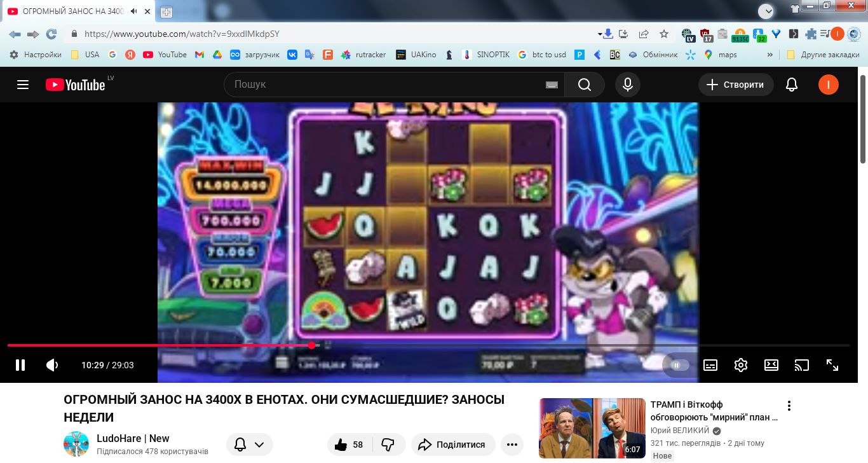Viewport: 868px width, 463px height.
Task: Click the magnifier search button
Action: [585, 85]
